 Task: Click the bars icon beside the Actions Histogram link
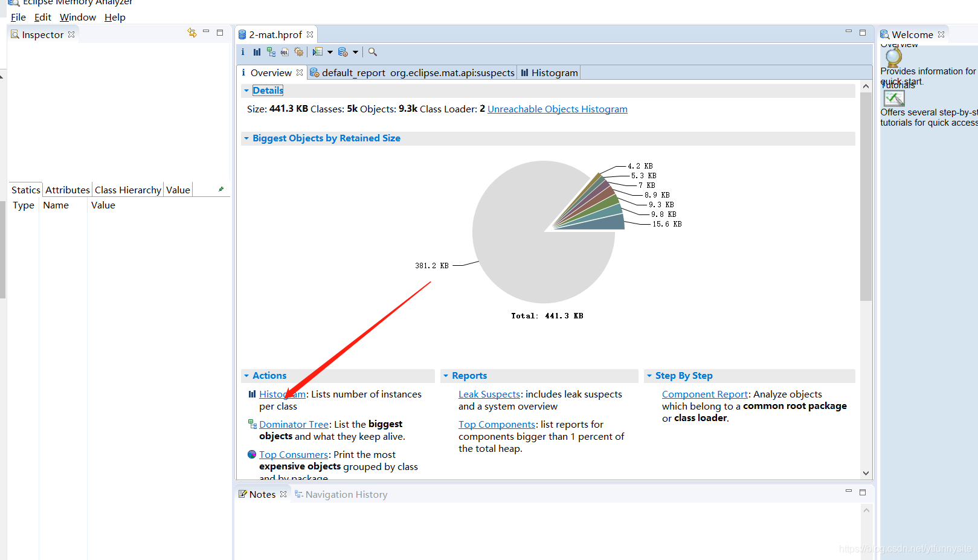[252, 394]
